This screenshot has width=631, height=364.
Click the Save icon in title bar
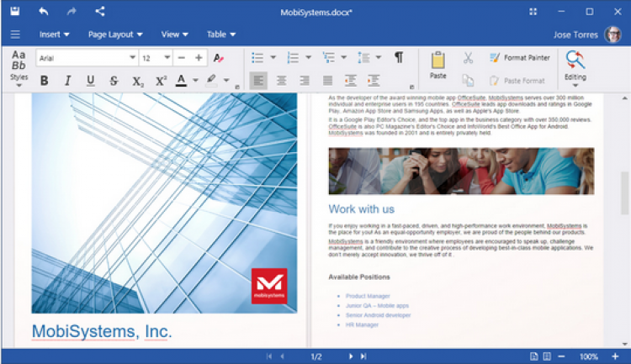[x=15, y=11]
